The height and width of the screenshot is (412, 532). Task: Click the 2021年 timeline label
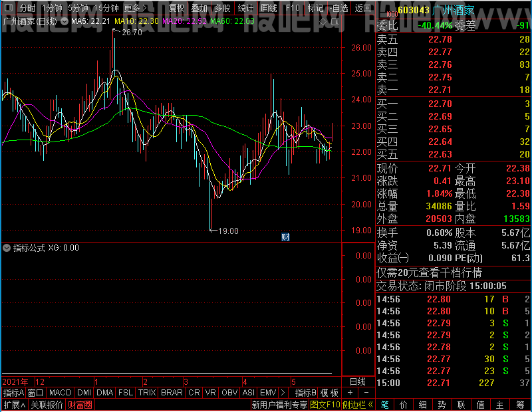(15, 382)
